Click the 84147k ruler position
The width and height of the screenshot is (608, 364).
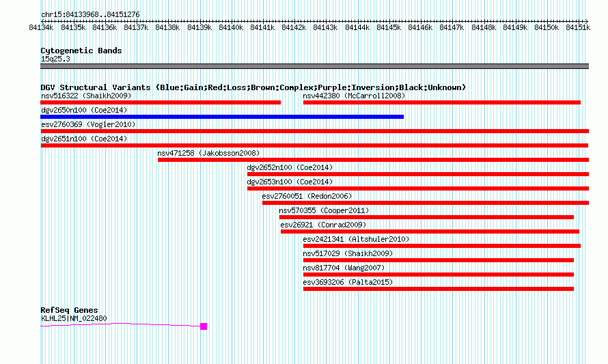tap(452, 27)
